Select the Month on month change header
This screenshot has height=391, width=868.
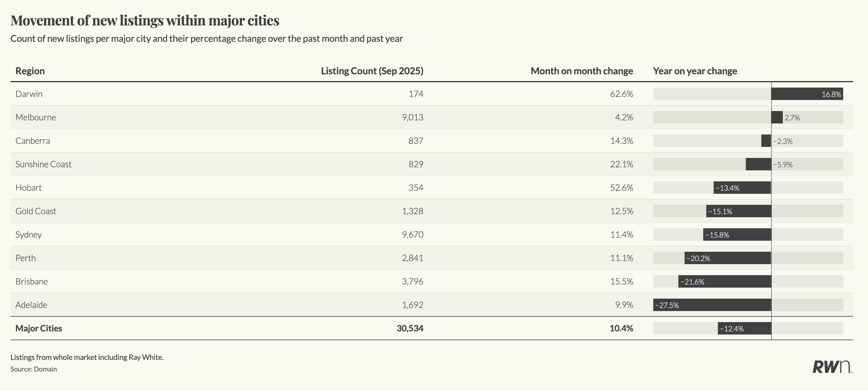coord(582,71)
